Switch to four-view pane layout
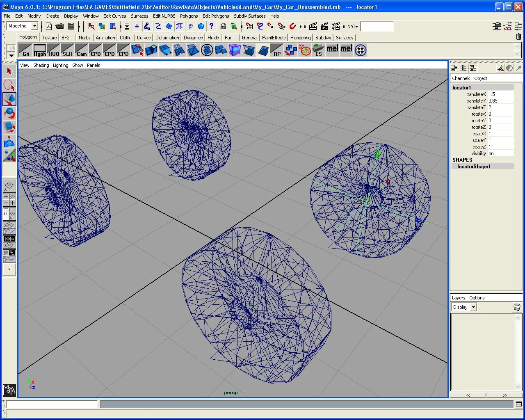Image resolution: width=525 pixels, height=420 pixels. coord(9,200)
